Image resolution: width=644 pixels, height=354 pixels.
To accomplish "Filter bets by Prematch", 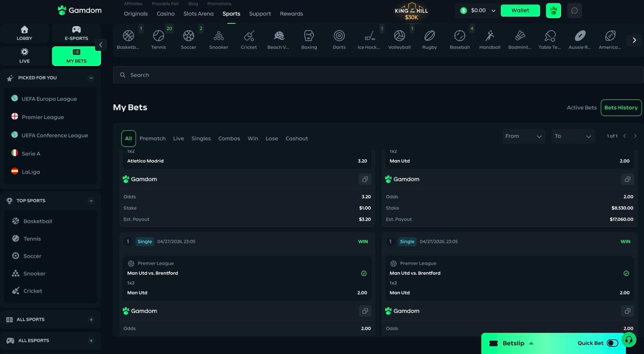I will tap(152, 138).
